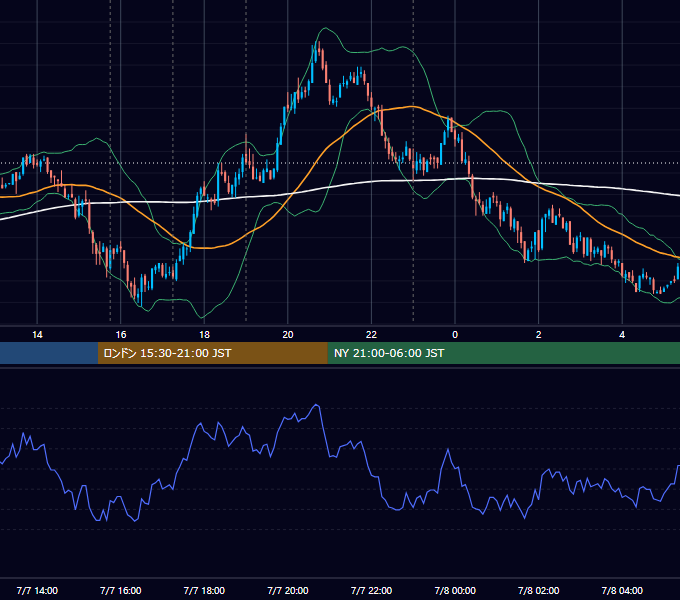Viewport: 680px width, 600px height.
Task: Click the '7/7 18:00' time label
Action: 204,590
